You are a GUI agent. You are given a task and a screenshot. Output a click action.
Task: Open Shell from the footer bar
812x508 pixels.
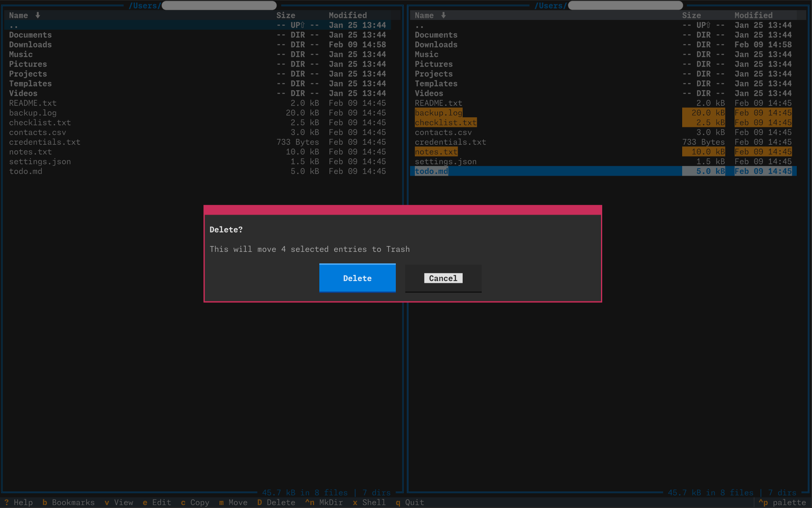pos(369,502)
